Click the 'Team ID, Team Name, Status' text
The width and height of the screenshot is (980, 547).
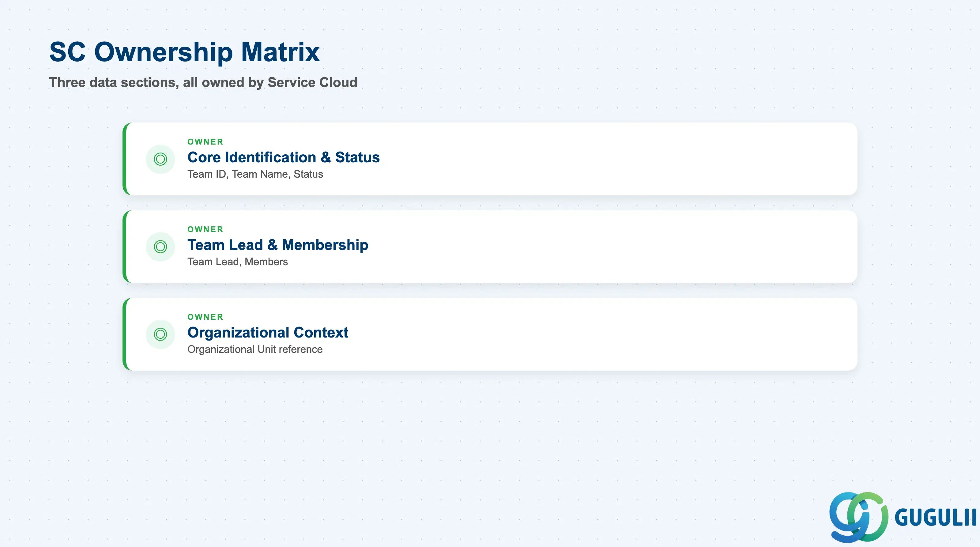click(x=255, y=174)
